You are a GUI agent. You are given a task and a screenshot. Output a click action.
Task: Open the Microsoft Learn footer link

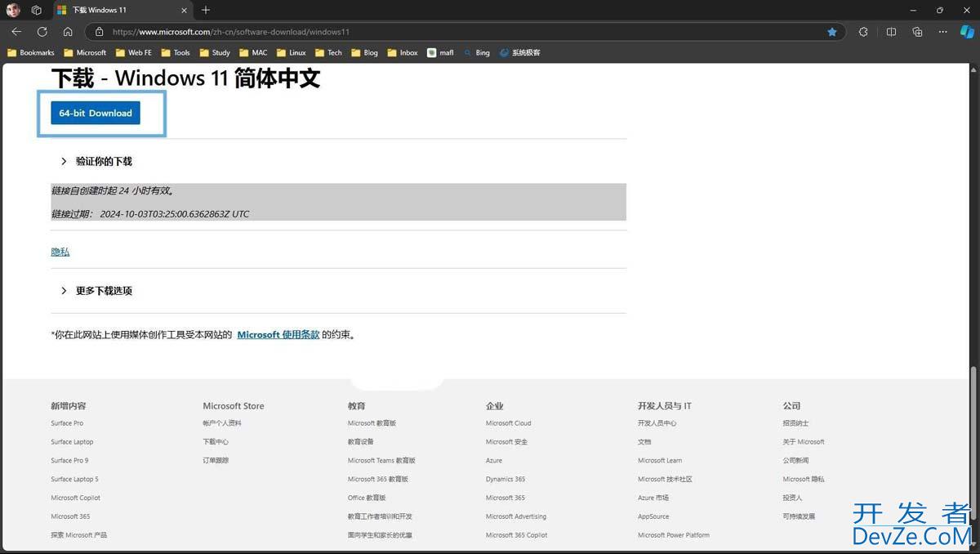tap(660, 460)
